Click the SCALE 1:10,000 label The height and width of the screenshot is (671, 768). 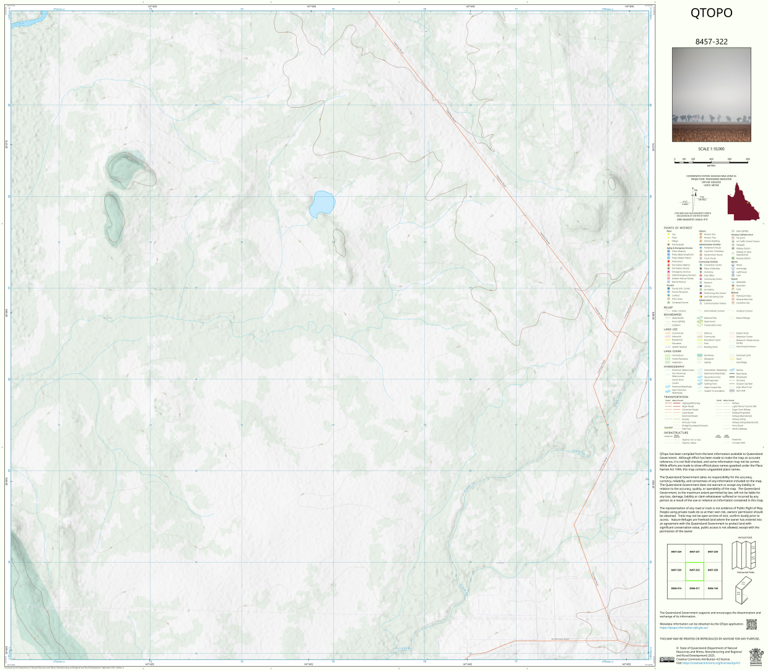pyautogui.click(x=711, y=149)
